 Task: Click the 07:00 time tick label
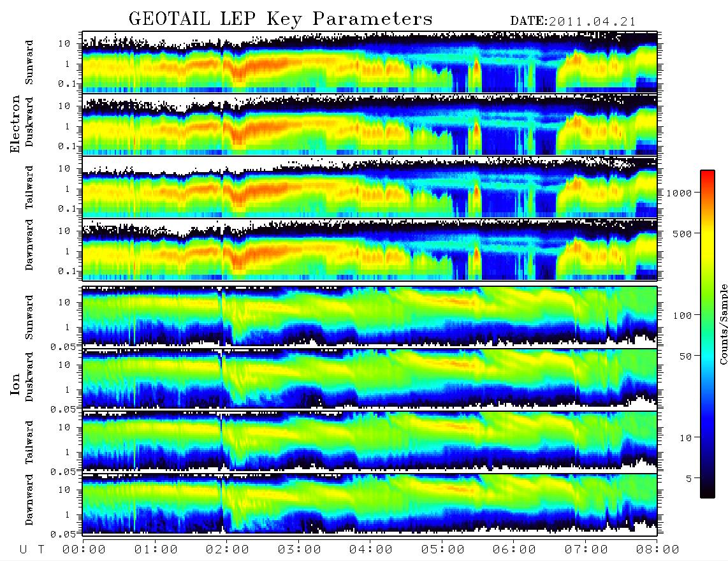pyautogui.click(x=586, y=550)
